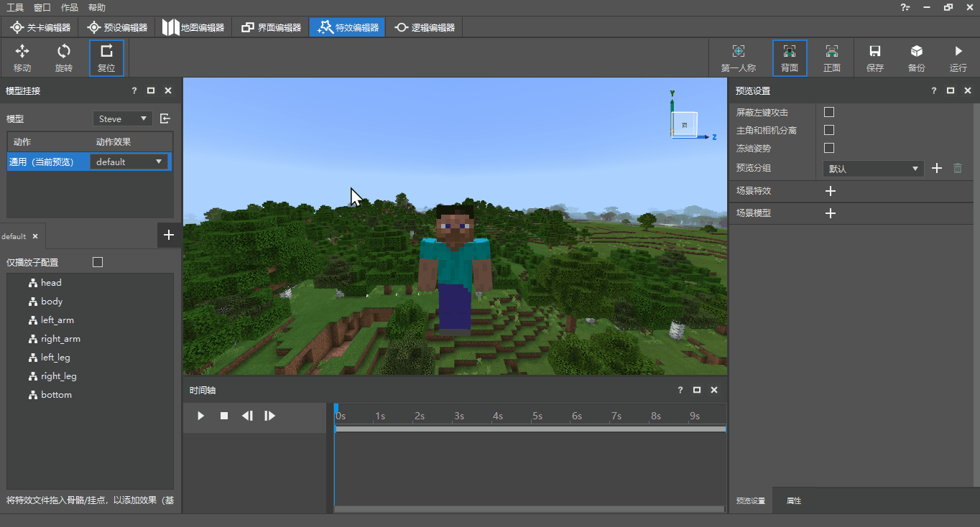Switch to 背面 back view
Viewport: 980px width, 527px height.
click(x=790, y=58)
